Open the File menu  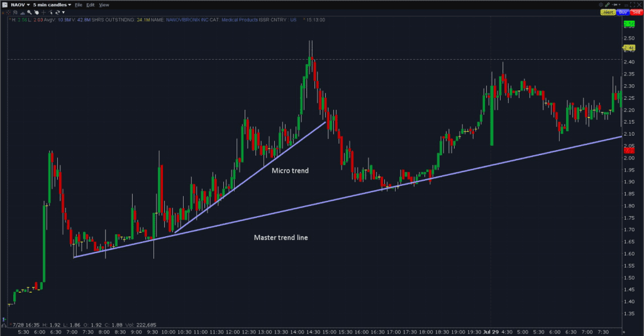coord(79,5)
